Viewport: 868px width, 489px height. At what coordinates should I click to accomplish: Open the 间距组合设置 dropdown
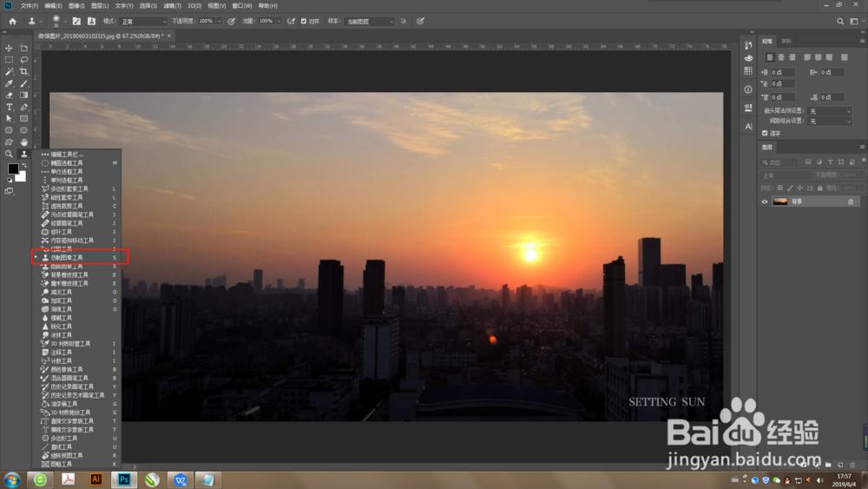[829, 121]
